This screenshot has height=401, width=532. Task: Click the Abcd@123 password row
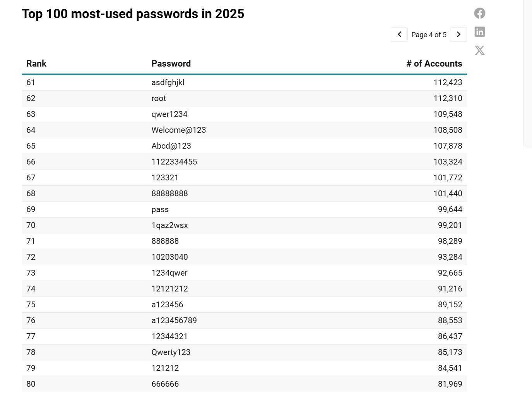point(171,146)
